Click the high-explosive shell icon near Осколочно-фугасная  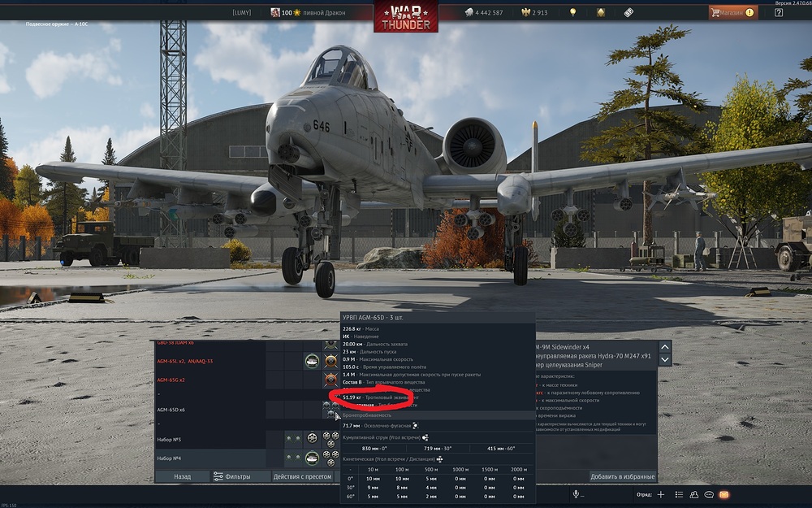[415, 426]
